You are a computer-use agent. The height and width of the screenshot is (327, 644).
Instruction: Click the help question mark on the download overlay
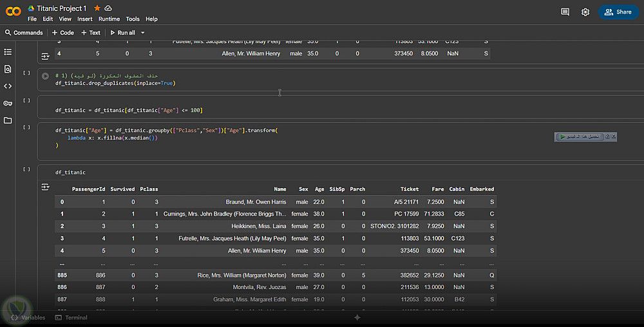607,136
